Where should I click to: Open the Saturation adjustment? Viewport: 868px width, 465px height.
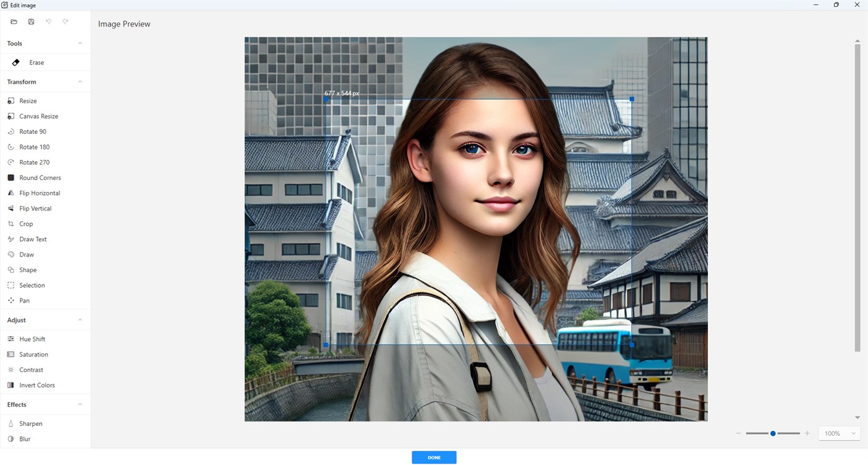tap(33, 354)
